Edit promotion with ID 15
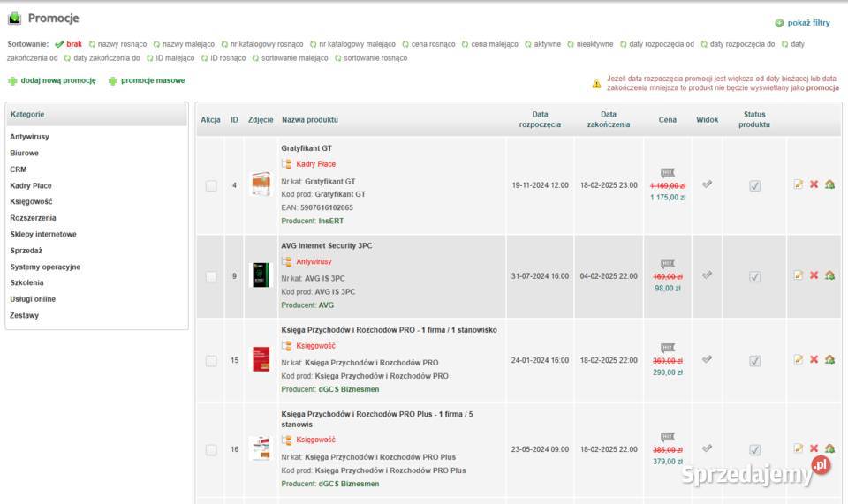848x504 pixels. 799,359
